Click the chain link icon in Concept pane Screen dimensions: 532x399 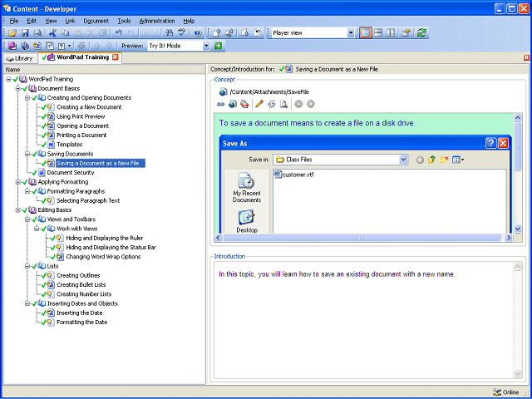(220, 104)
